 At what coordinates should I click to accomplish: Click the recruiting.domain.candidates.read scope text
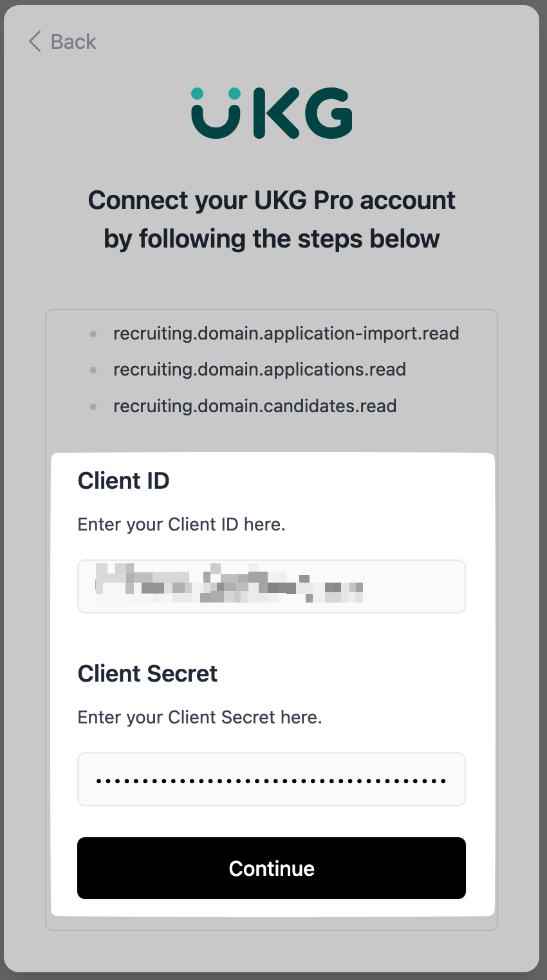pos(255,406)
